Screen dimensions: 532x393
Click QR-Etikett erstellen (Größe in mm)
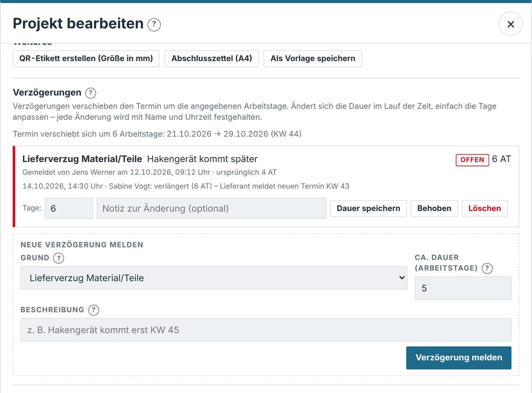tap(86, 59)
